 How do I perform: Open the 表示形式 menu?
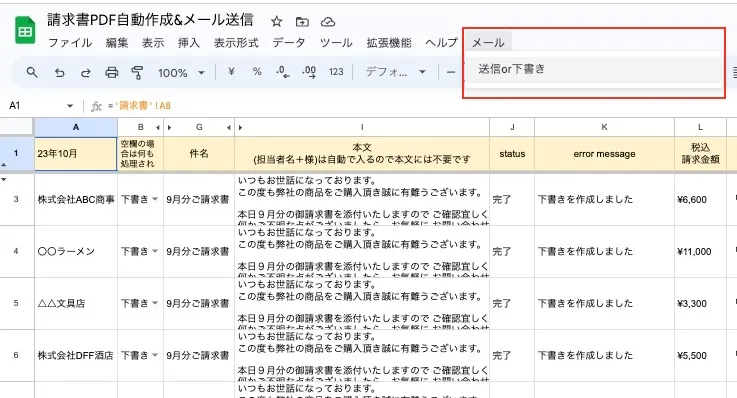coord(236,43)
